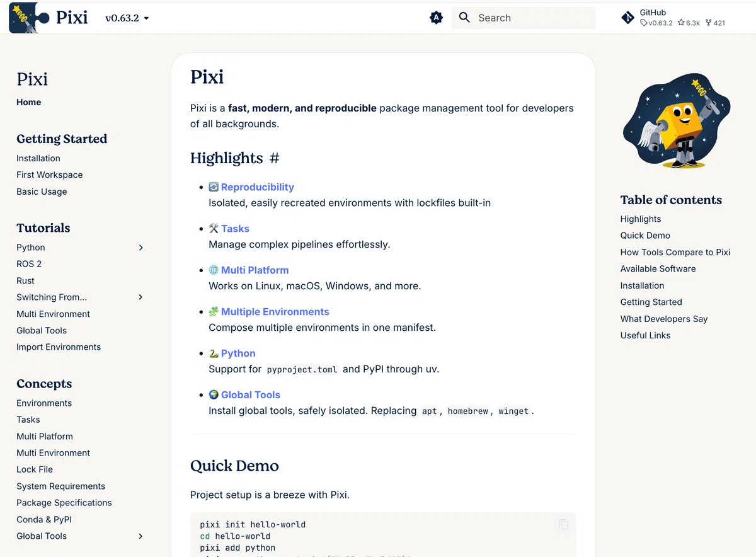Image resolution: width=756 pixels, height=557 pixels.
Task: Jump to How Tools Compare to Pixi
Action: tap(675, 252)
